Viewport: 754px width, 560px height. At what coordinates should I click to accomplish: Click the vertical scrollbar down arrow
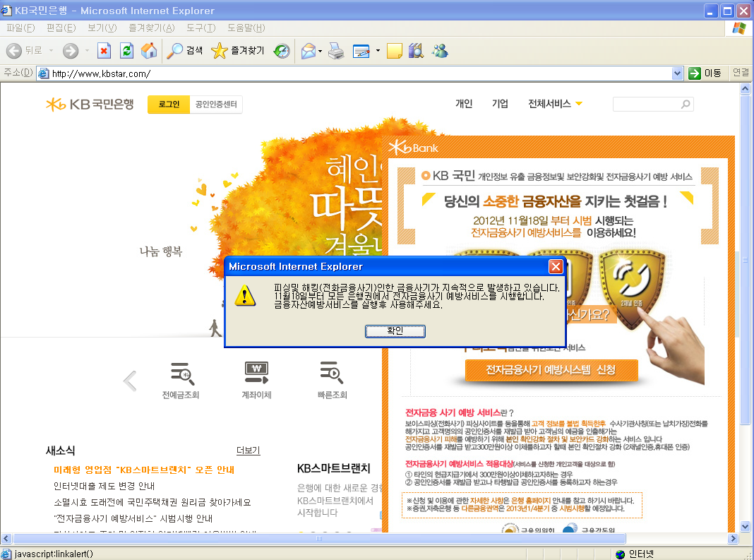click(746, 526)
